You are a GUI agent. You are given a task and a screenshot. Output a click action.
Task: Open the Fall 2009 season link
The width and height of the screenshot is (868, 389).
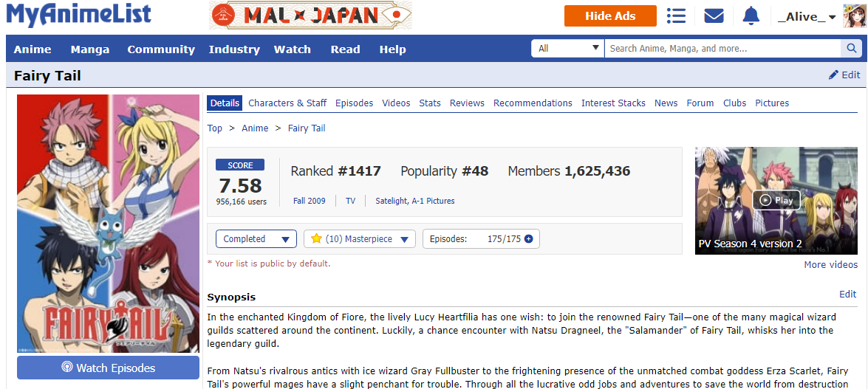click(x=310, y=201)
